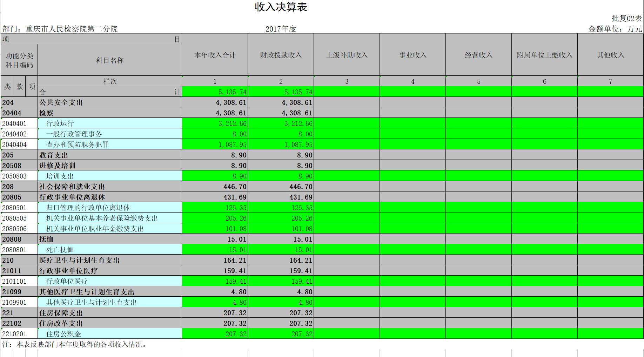Screen dimensions: 644x357
Task: Select the 其他收入 column header
Action: (x=610, y=55)
